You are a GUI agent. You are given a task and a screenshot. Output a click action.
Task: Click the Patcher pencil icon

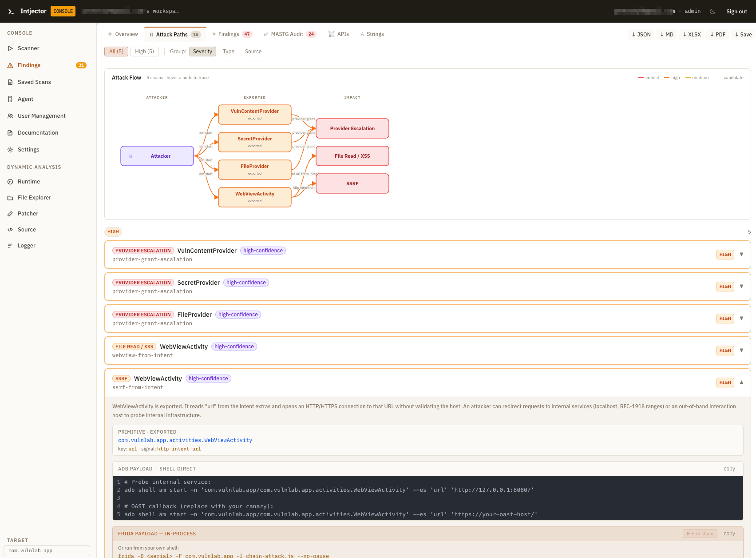pos(10,214)
